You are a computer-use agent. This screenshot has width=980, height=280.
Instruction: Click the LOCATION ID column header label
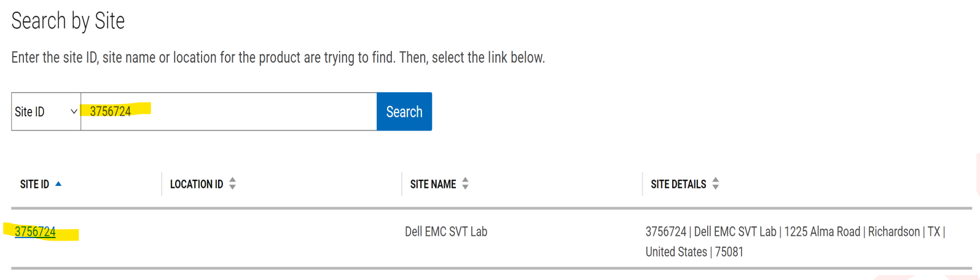[x=197, y=185]
